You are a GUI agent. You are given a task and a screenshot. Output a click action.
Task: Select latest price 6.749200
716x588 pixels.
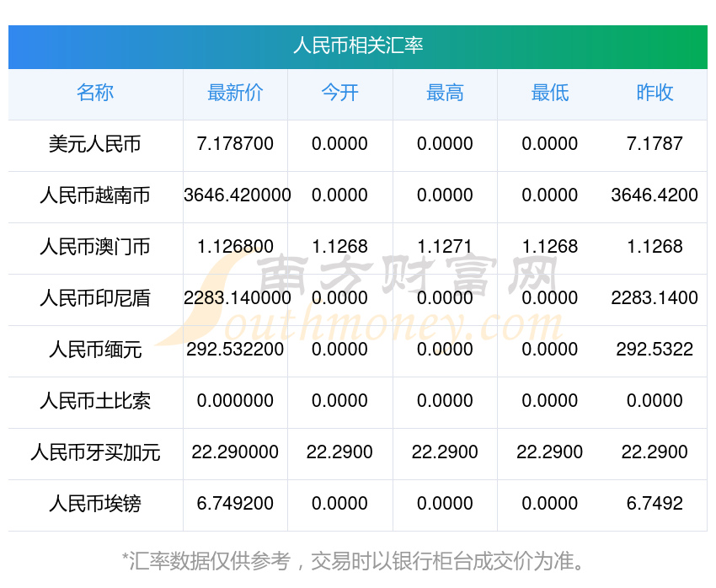(x=235, y=503)
